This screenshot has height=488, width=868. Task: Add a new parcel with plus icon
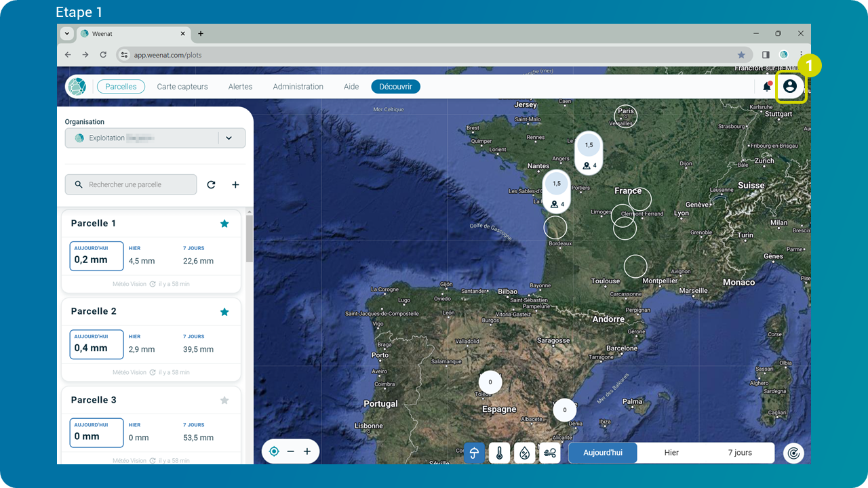click(x=235, y=184)
